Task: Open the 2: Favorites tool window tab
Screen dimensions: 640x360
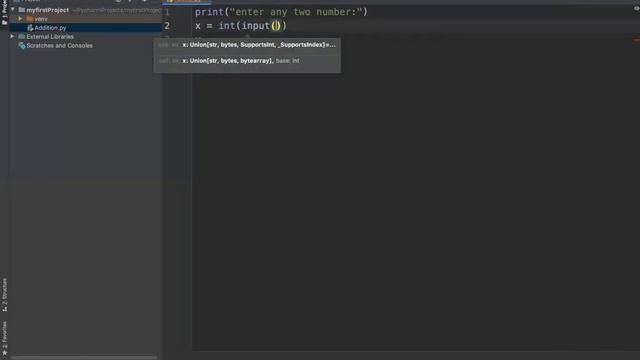Action: tap(4, 338)
